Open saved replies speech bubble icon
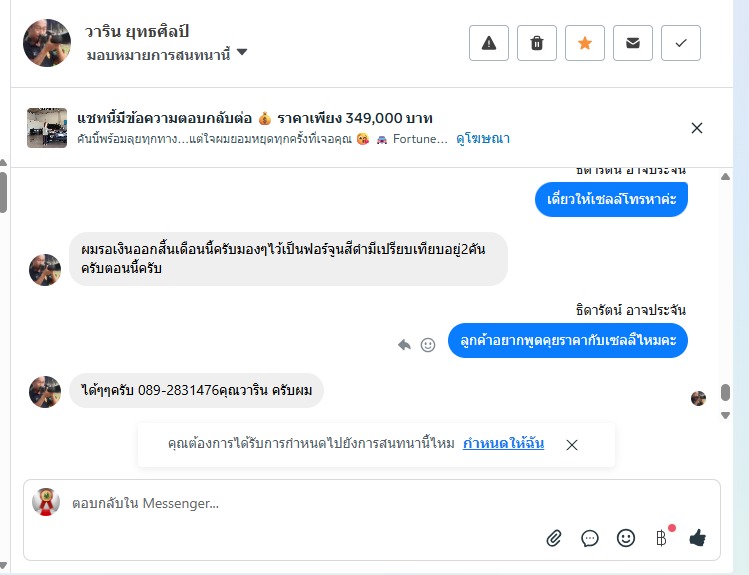Viewport: 749px width, 575px height. tap(590, 538)
